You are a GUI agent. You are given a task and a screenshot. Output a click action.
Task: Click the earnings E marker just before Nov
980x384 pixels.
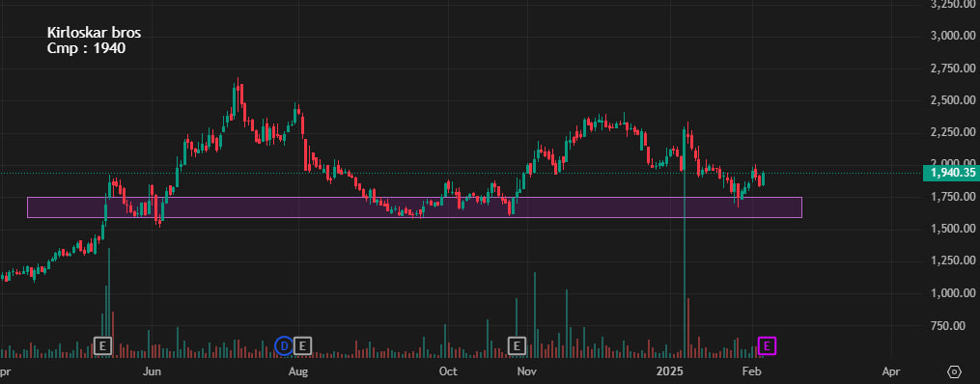point(517,345)
